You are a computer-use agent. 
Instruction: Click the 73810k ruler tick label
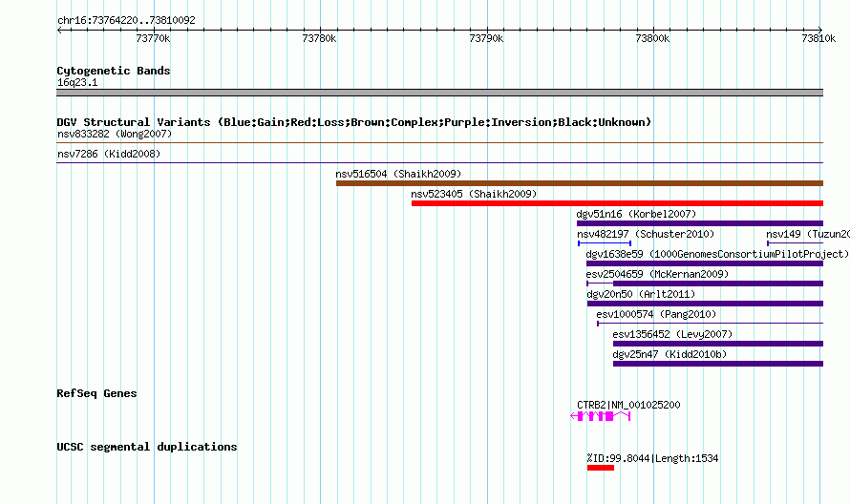(818, 38)
